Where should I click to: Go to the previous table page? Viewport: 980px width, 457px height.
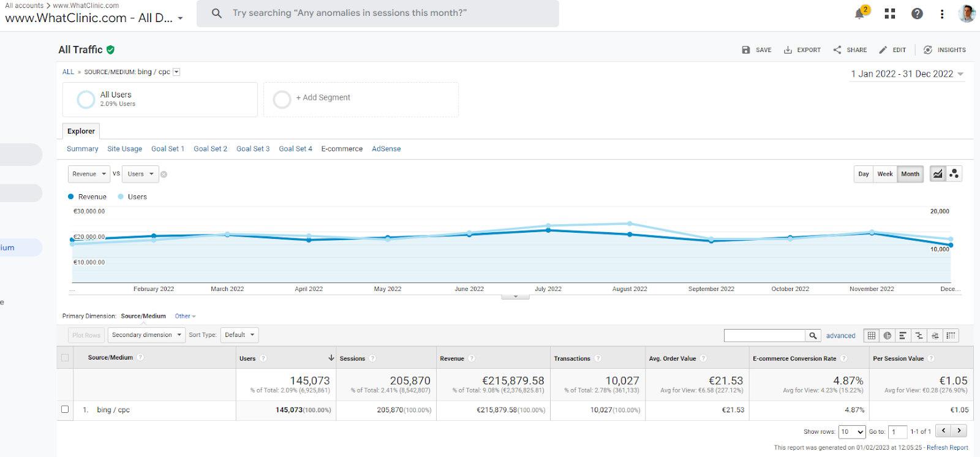(944, 431)
